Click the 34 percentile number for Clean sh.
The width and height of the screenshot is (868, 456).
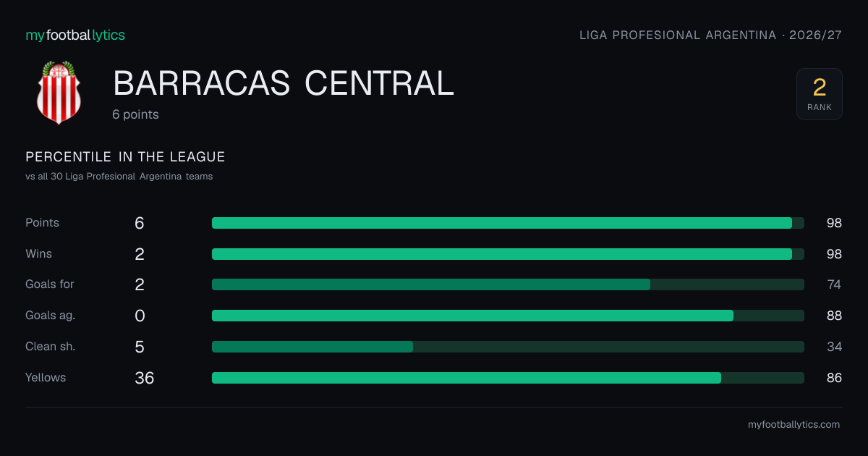[x=834, y=347]
